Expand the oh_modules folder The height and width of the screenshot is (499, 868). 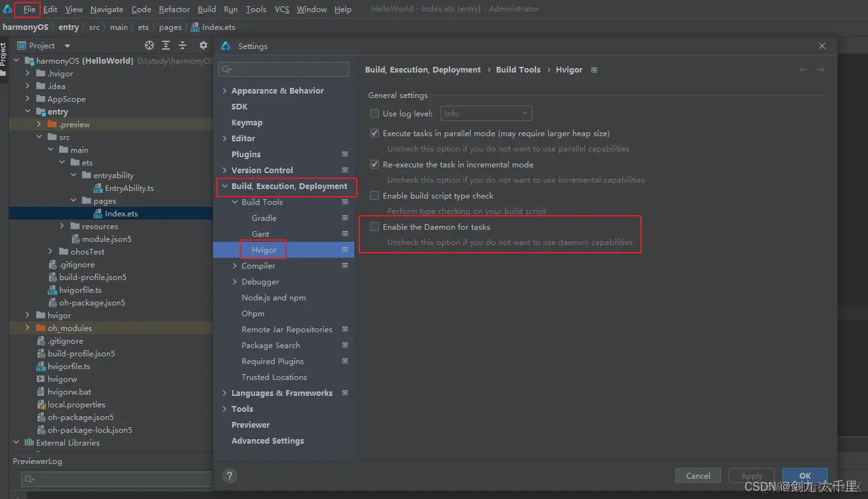pyautogui.click(x=27, y=328)
